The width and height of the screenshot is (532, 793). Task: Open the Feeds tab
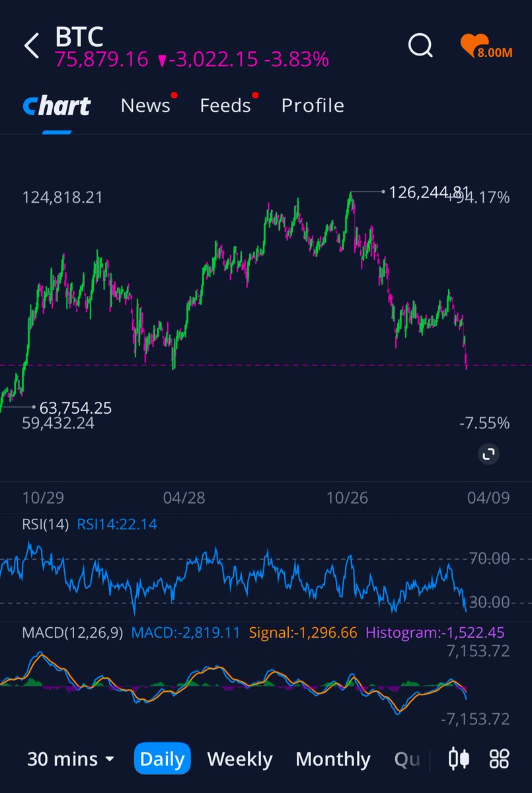pyautogui.click(x=225, y=106)
